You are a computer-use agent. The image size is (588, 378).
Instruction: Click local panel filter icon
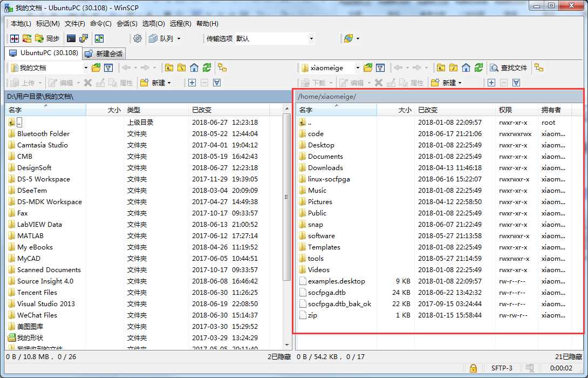click(108, 68)
